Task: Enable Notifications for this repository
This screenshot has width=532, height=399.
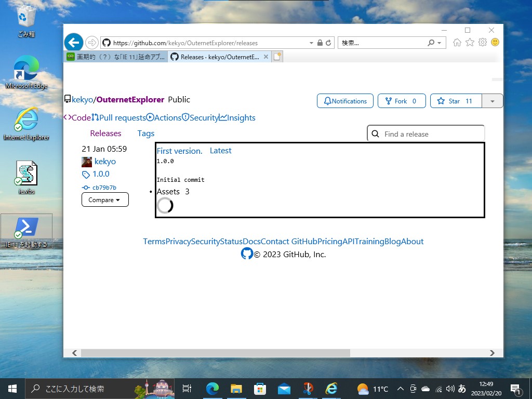Action: (x=345, y=101)
